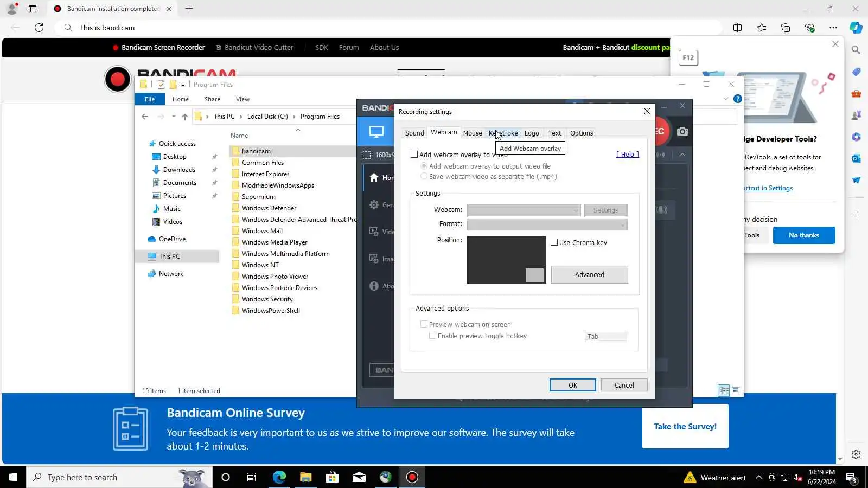Open Edge favorites star icon
868x488 pixels.
pos(762,28)
